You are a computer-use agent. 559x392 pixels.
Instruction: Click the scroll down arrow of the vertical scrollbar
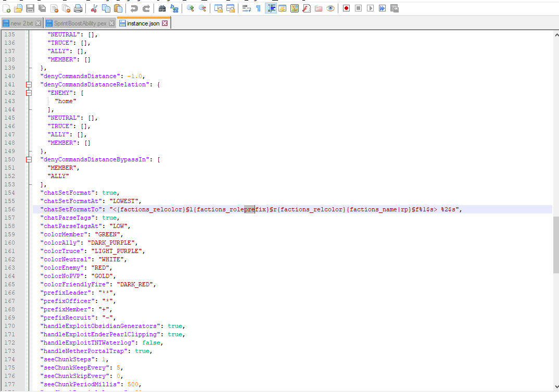556,387
